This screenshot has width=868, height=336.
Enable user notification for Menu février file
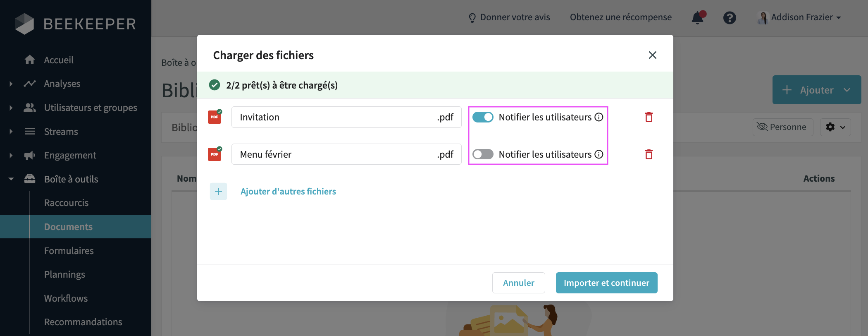point(483,154)
